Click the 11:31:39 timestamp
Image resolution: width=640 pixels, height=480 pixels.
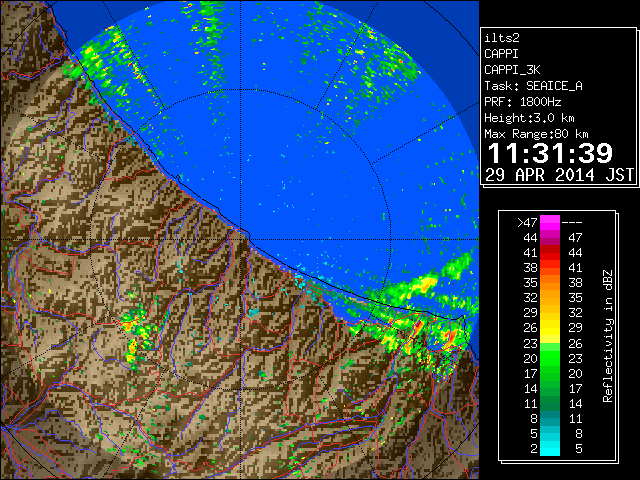(550, 153)
